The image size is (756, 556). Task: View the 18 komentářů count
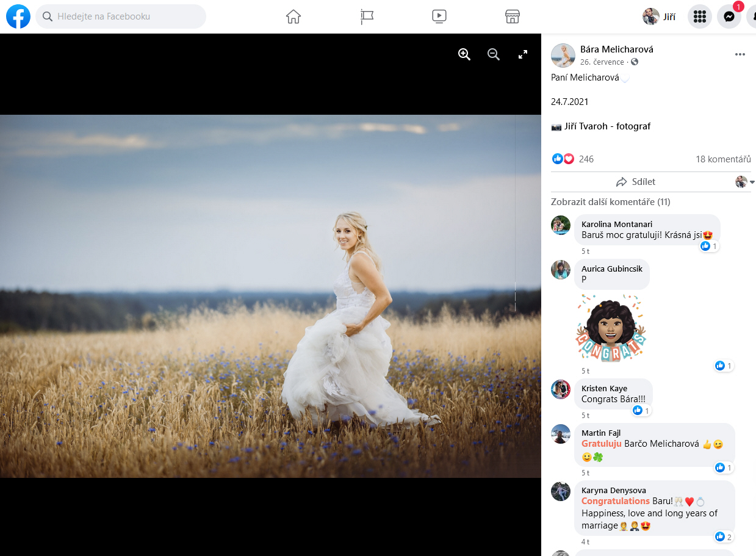722,159
